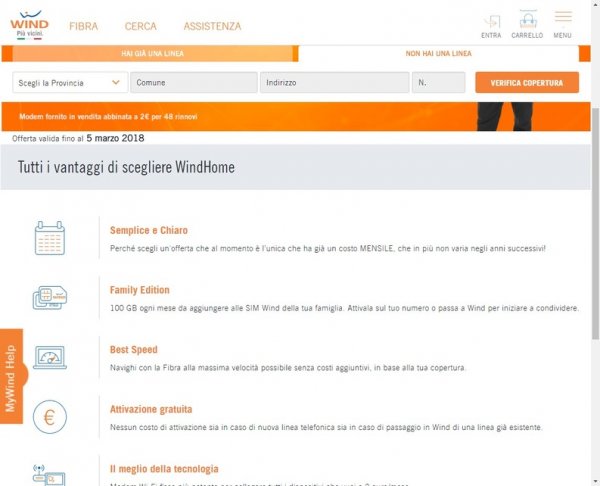The width and height of the screenshot is (600, 486).
Task: Click the SIM cards icon beside Family Edition
Action: (50, 297)
